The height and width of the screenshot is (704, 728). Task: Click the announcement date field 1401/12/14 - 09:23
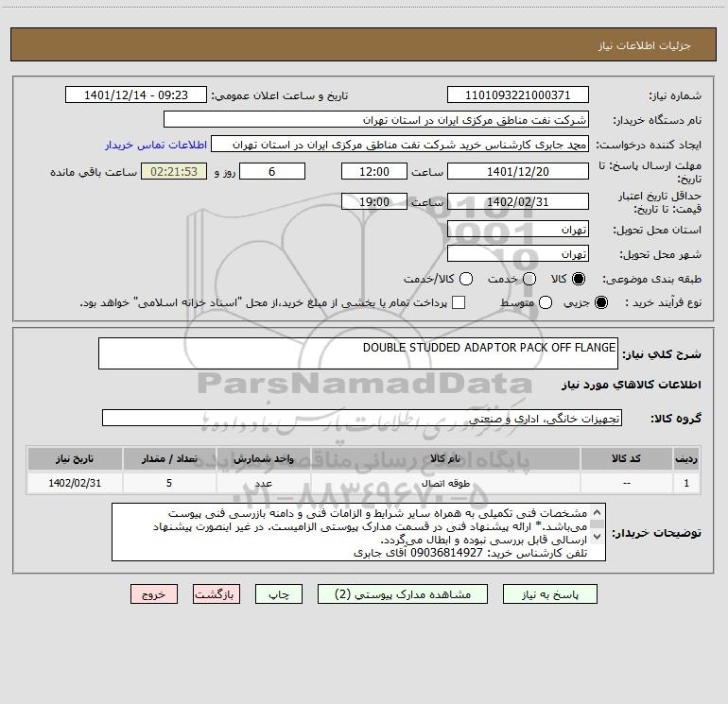pyautogui.click(x=136, y=95)
